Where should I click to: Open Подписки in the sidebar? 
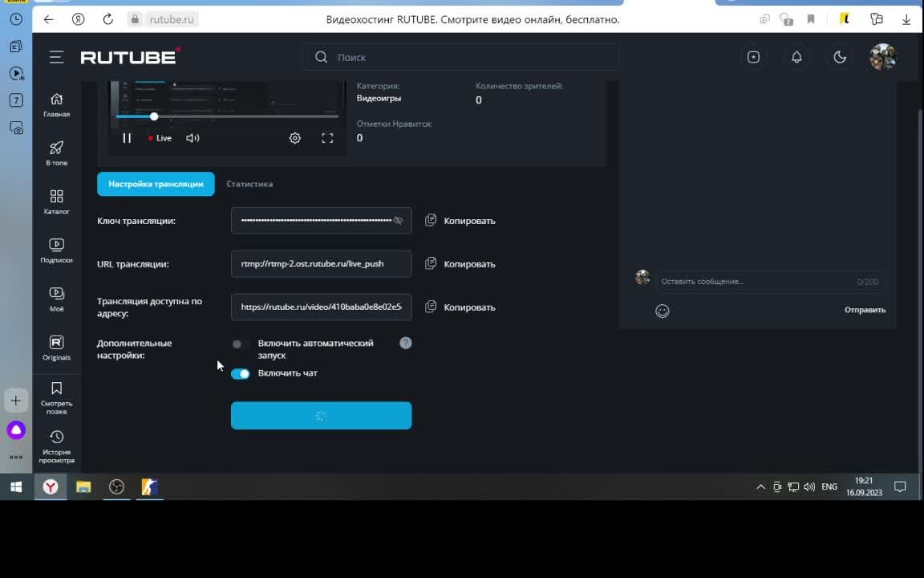coord(57,250)
